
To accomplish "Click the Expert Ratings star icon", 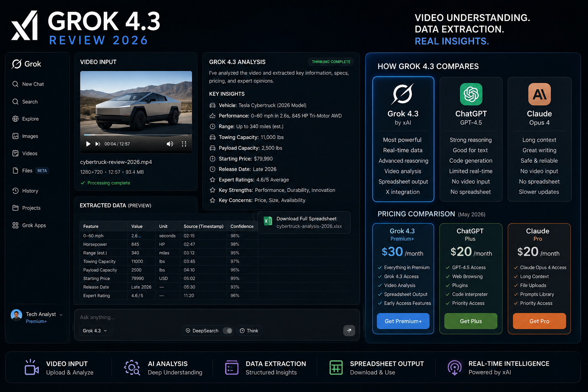I will 212,180.
